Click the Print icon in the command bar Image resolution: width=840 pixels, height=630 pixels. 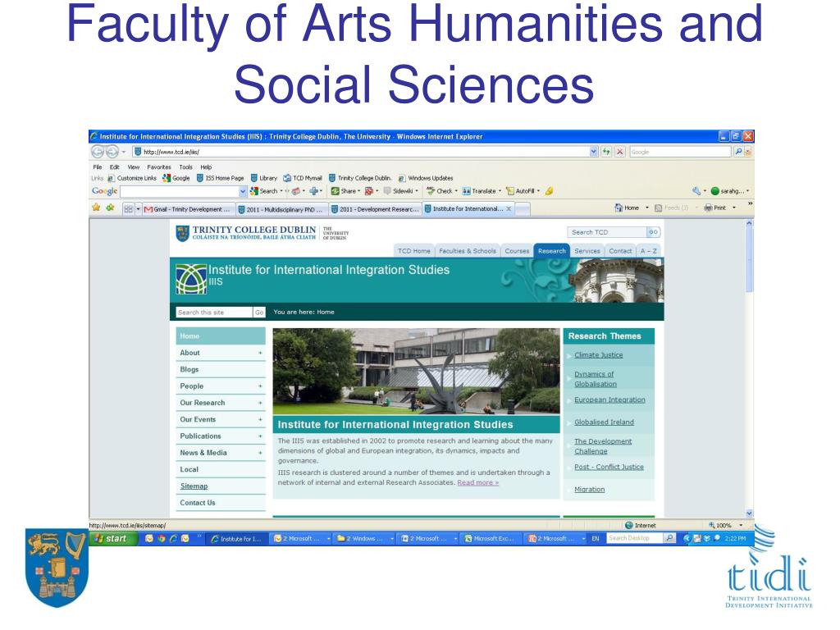point(708,208)
